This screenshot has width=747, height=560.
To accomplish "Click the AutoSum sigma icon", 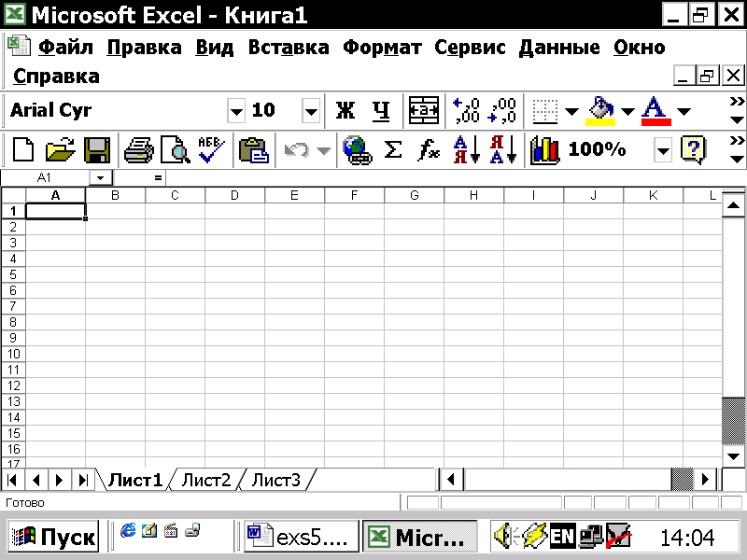I will coord(393,149).
